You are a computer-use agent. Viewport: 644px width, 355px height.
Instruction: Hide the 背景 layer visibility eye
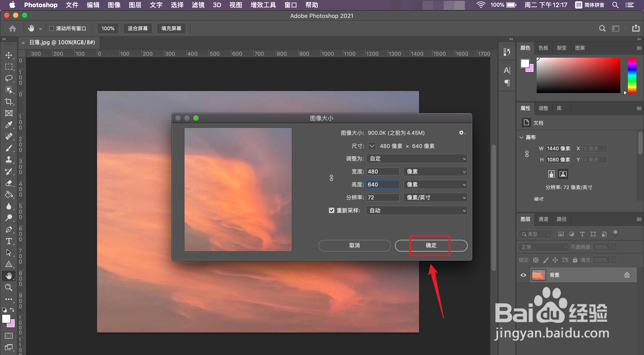point(523,275)
